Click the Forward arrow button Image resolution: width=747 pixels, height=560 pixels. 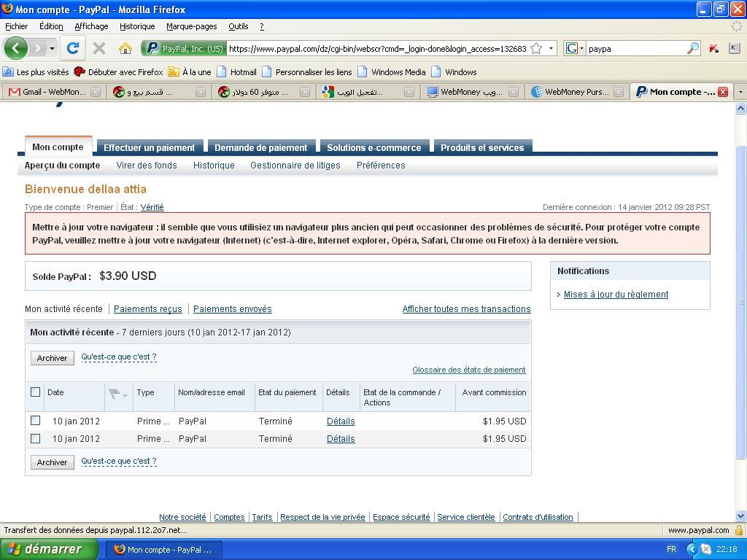(x=38, y=48)
